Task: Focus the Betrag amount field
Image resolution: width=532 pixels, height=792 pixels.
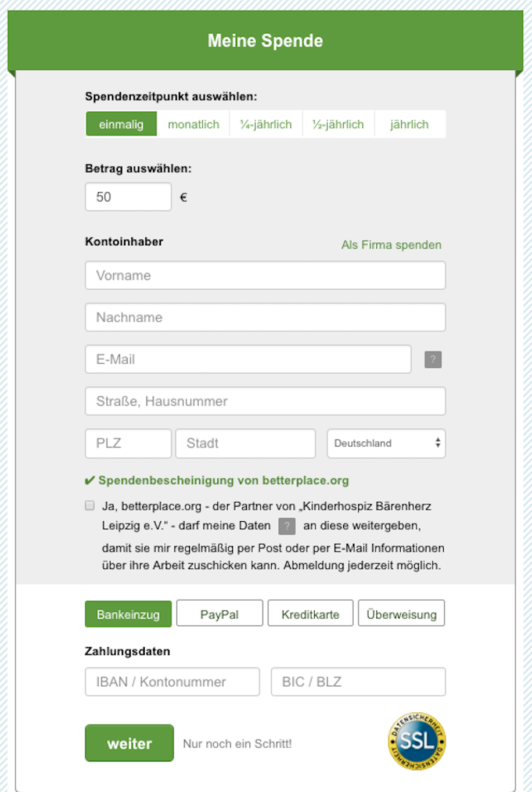Action: coord(128,197)
